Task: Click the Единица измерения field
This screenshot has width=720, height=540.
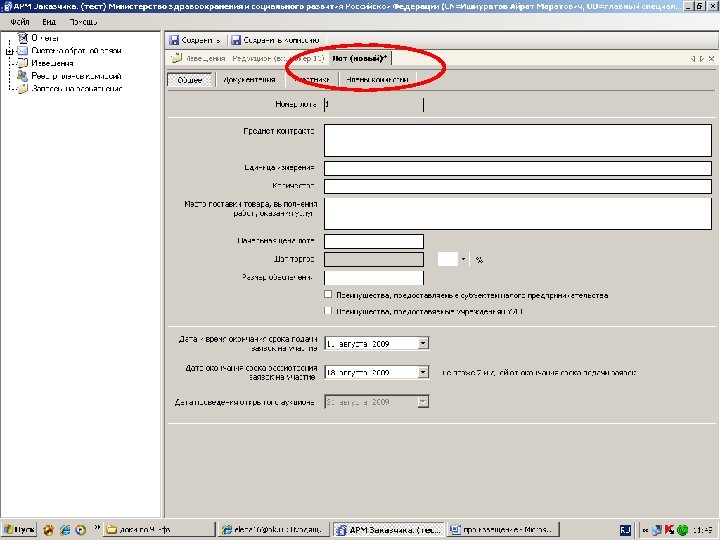Action: tap(518, 168)
